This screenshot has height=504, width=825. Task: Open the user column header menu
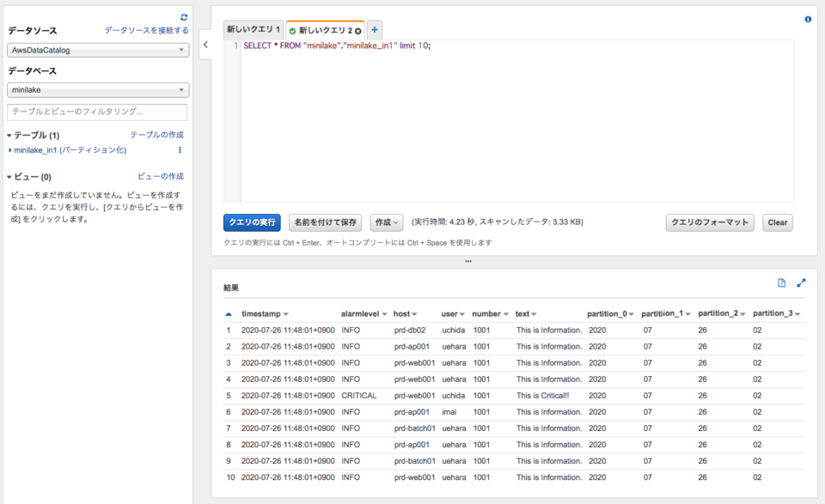tap(462, 314)
